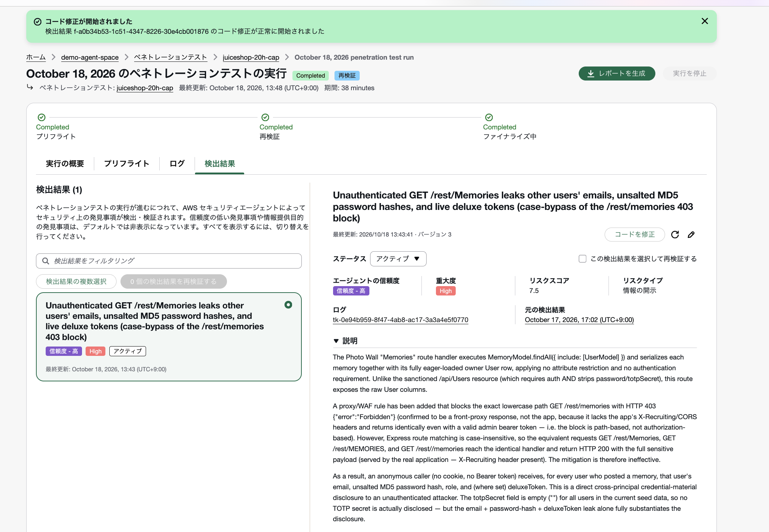Viewport: 769px width, 532px height.
Task: Open juiceshop-20h-cap breadcrumb link
Action: pyautogui.click(x=251, y=58)
